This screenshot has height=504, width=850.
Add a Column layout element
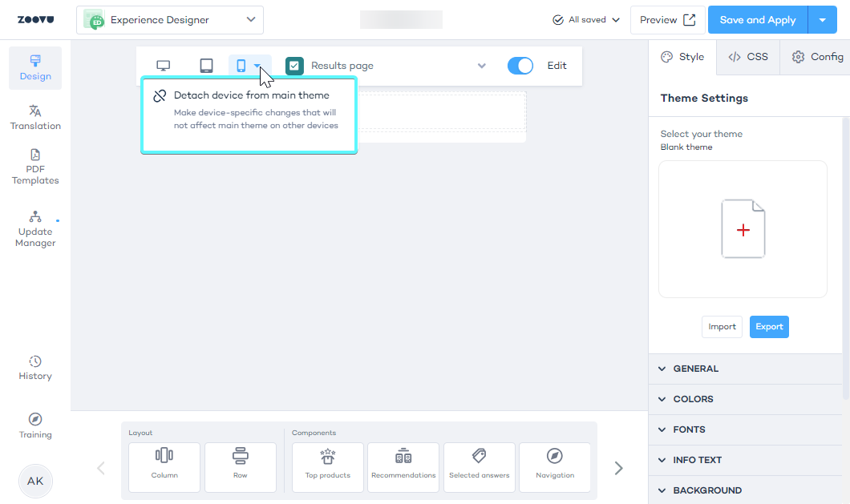[x=164, y=466]
